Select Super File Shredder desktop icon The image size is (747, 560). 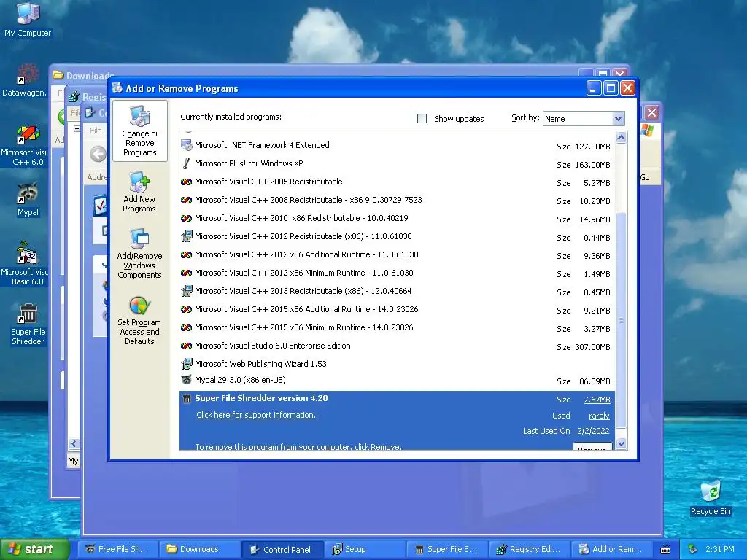(x=28, y=314)
